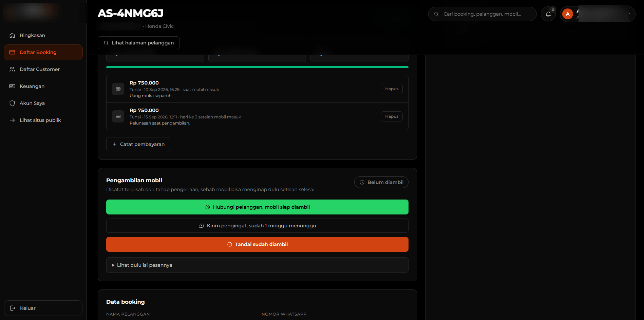Go to Daftar Customer page
Image resolution: width=644 pixels, height=320 pixels.
[x=43, y=69]
